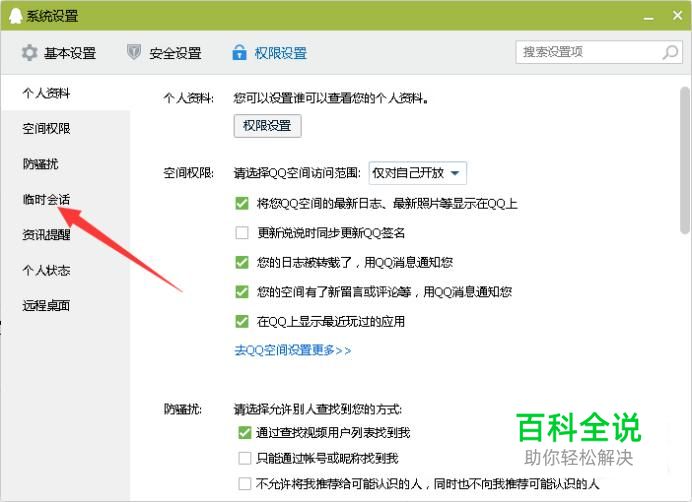Choose 临时会话 in the sidebar
The image size is (692, 502).
pyautogui.click(x=65, y=199)
